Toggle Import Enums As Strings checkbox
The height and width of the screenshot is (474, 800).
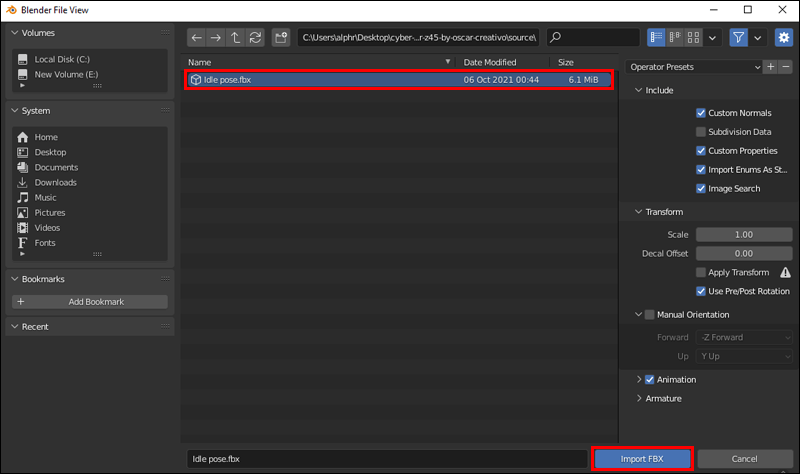pyautogui.click(x=701, y=169)
